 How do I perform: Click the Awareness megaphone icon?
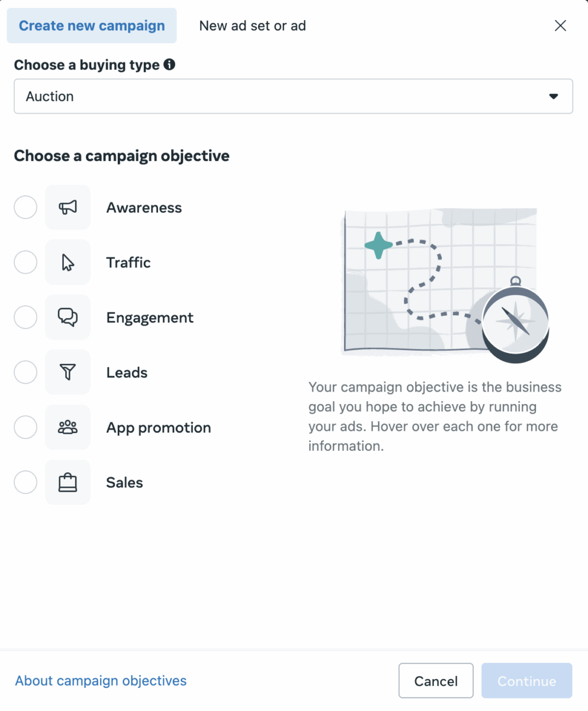pyautogui.click(x=67, y=207)
